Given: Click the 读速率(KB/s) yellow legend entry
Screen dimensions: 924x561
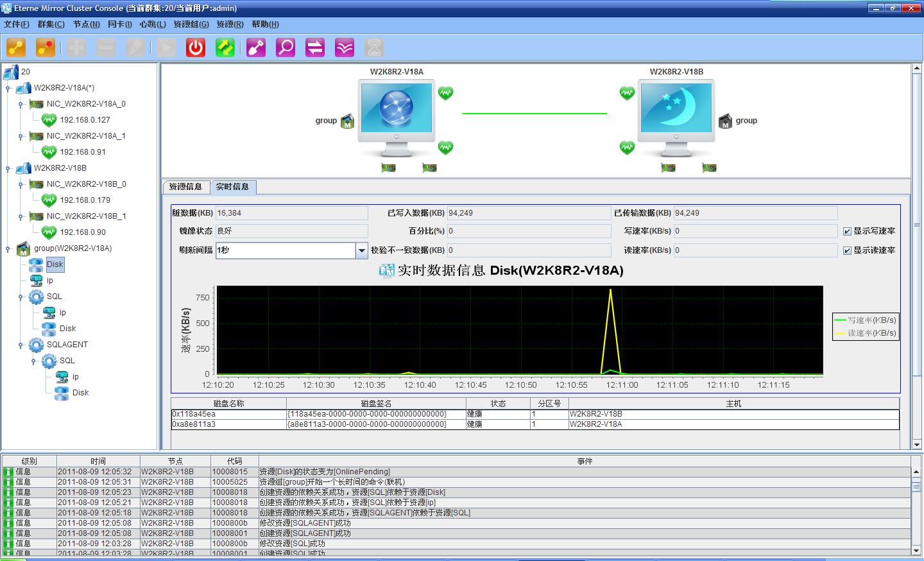Looking at the screenshot, I should coord(864,333).
